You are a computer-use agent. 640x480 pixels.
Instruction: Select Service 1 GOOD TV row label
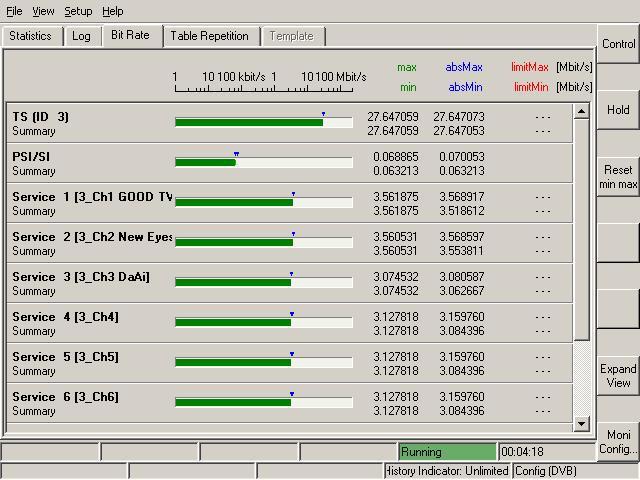click(x=92, y=197)
